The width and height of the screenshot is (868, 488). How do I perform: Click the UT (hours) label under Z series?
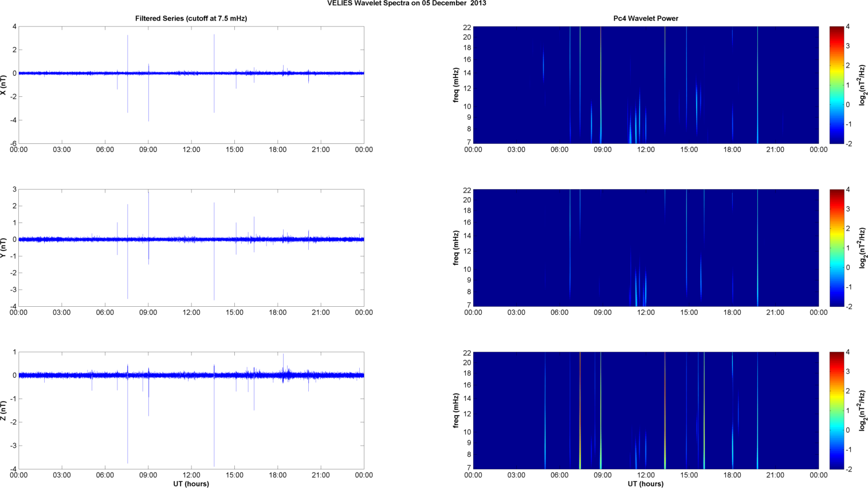coord(191,484)
